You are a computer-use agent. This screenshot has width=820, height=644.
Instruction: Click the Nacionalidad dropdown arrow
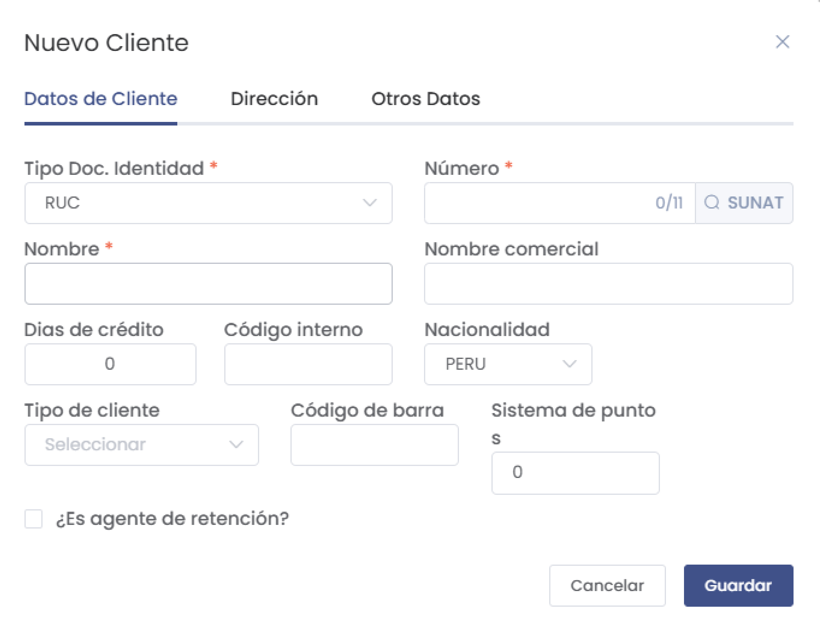click(570, 364)
